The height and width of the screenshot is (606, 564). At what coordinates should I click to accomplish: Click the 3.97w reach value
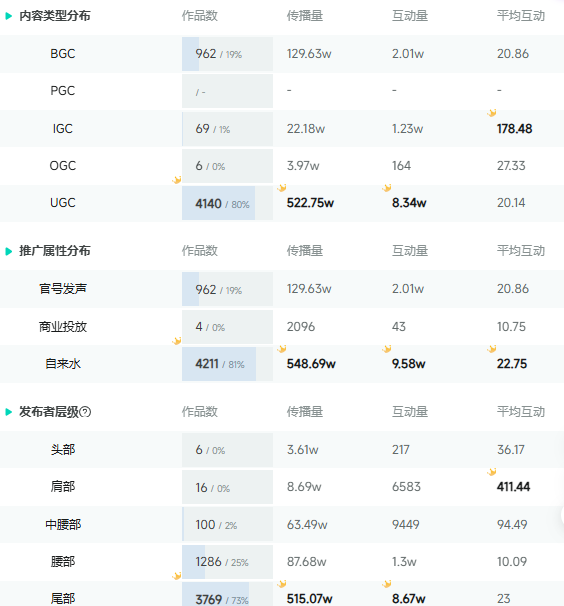tap(303, 166)
